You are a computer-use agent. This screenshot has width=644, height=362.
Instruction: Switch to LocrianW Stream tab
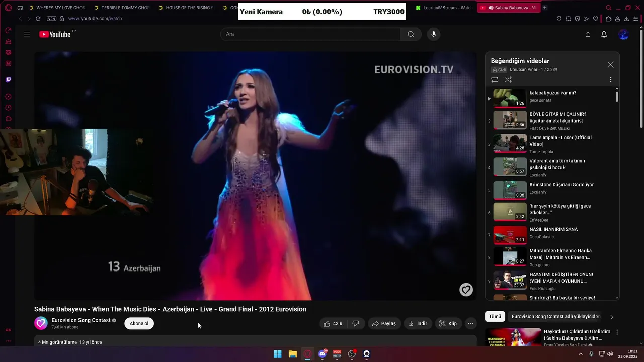click(x=444, y=8)
